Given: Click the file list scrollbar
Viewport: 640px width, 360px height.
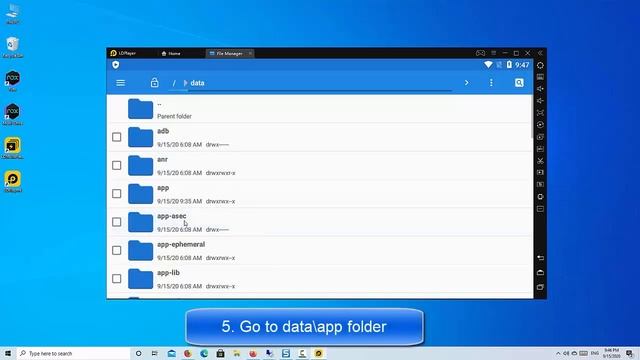Looking at the screenshot, I should 532,117.
